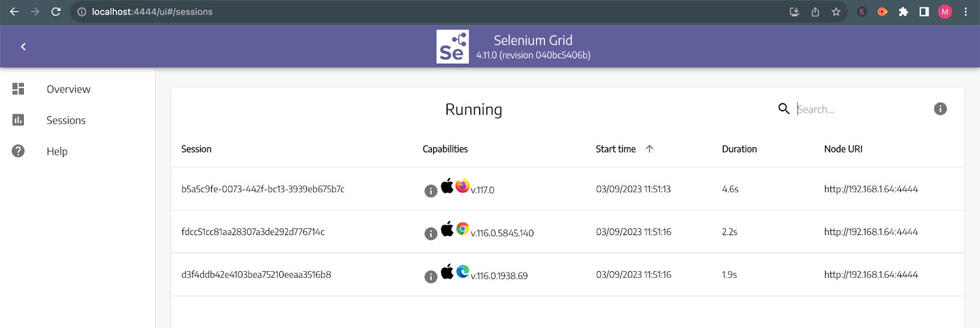Viewport: 980px width, 328px height.
Task: Select session d3f4ddb42e4103bea75210eeaa3516b8
Action: 256,275
